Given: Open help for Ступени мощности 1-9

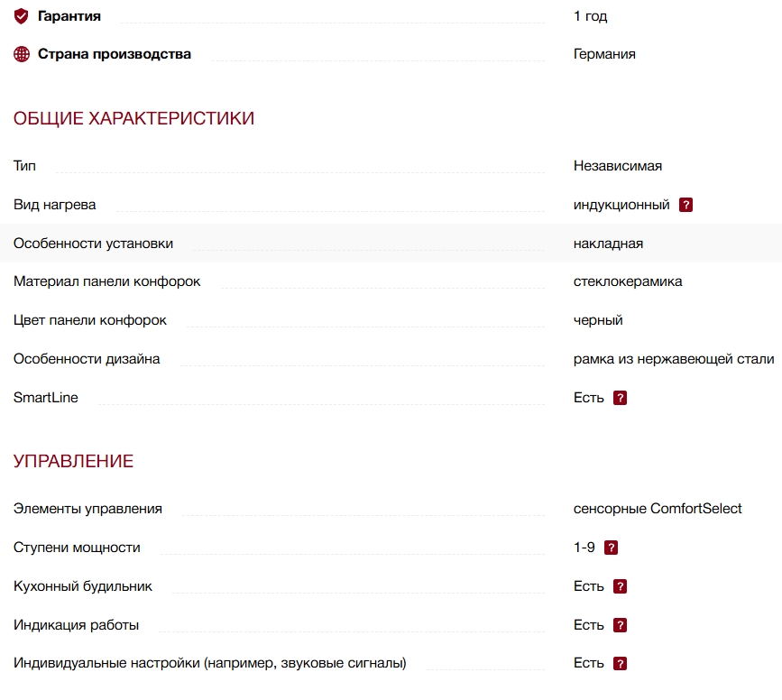Looking at the screenshot, I should [611, 548].
